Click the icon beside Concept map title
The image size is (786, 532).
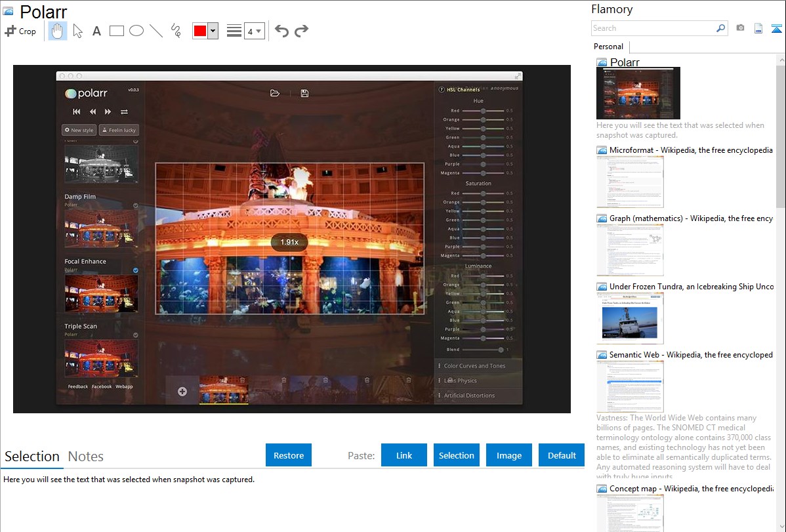(x=602, y=488)
